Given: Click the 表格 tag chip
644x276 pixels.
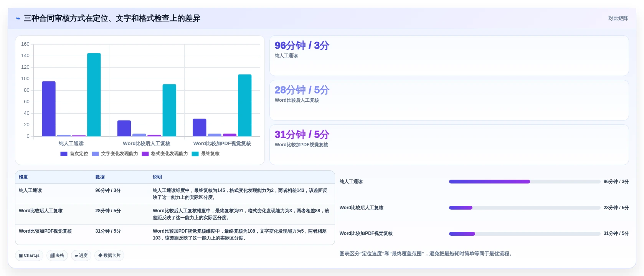Looking at the screenshot, I should coord(57,255).
